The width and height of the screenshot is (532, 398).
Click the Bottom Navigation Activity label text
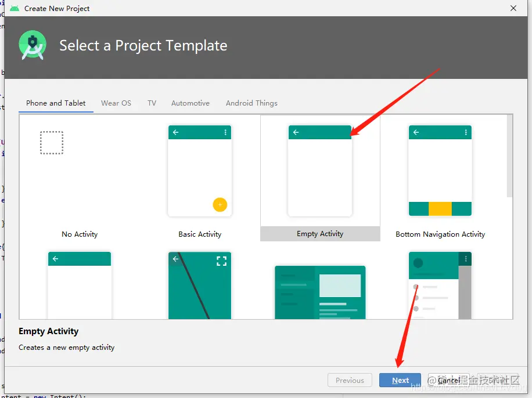(440, 234)
